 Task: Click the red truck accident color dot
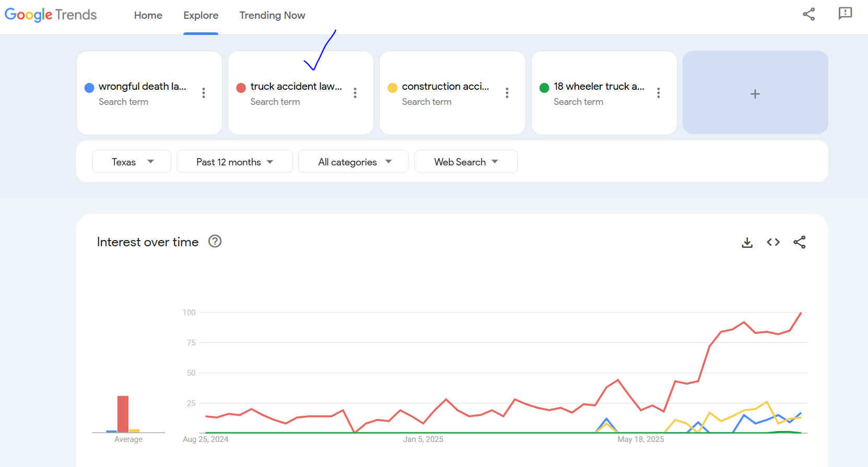click(x=241, y=88)
